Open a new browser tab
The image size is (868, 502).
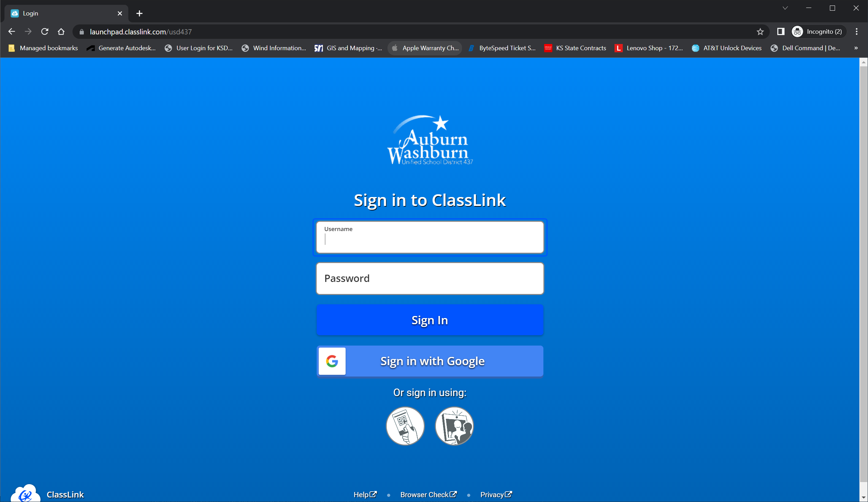click(139, 13)
